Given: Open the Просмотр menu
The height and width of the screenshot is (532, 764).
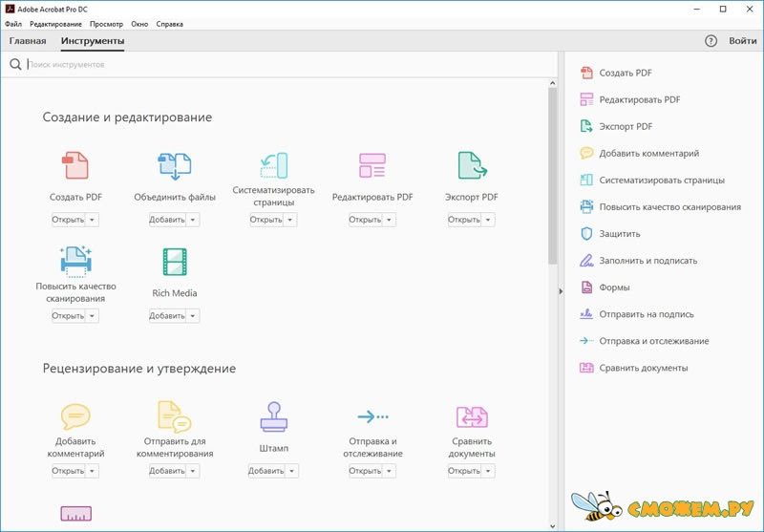Looking at the screenshot, I should point(106,24).
